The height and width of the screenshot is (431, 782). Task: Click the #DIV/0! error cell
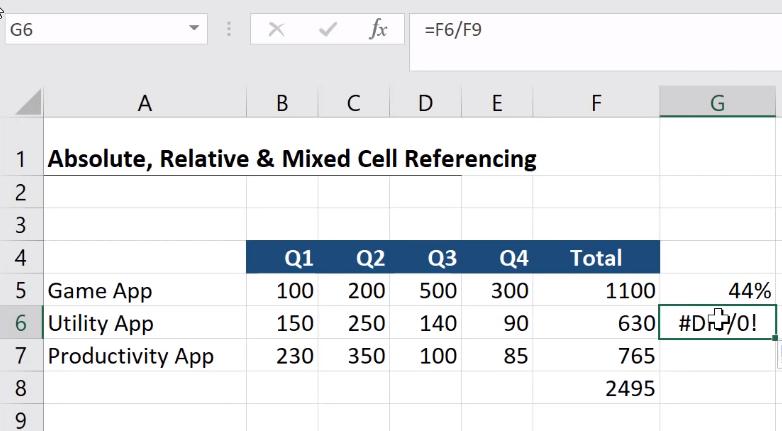[718, 323]
